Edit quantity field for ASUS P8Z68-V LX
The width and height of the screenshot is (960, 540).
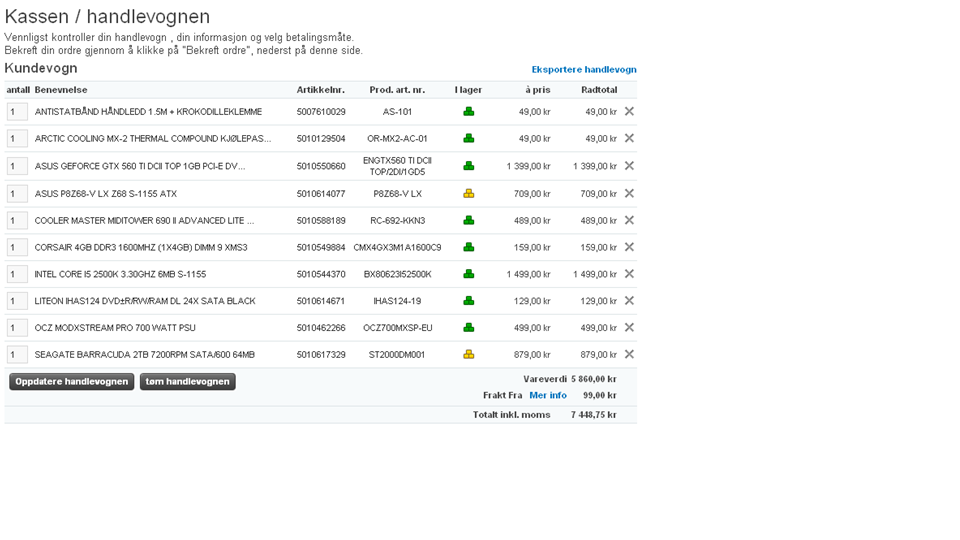[x=17, y=193]
